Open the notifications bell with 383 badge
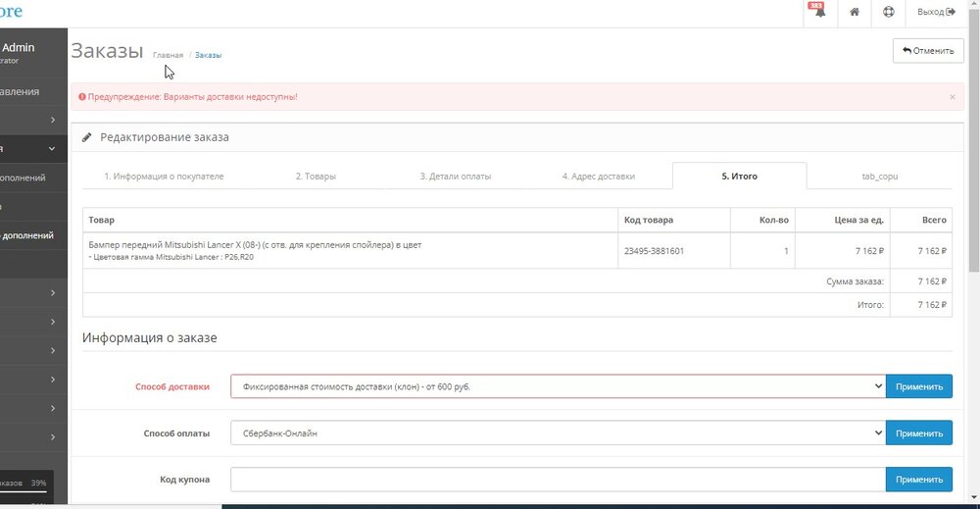The width and height of the screenshot is (980, 509). (816, 12)
